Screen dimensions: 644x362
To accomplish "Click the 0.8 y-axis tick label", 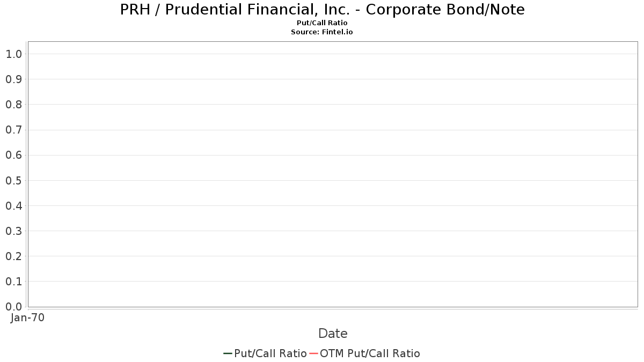I will tap(13, 104).
